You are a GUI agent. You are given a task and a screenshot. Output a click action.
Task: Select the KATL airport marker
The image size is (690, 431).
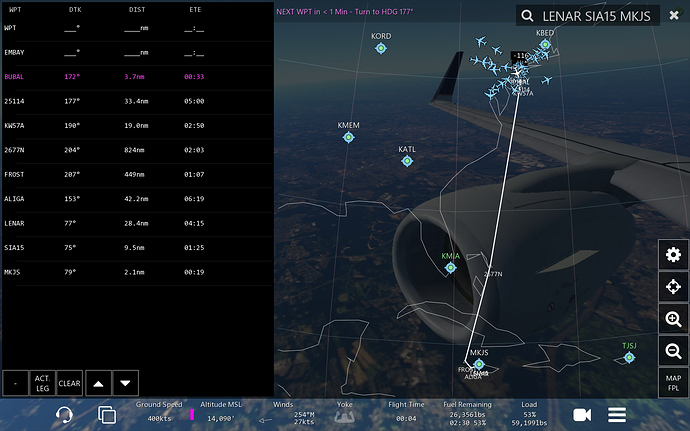tap(407, 161)
